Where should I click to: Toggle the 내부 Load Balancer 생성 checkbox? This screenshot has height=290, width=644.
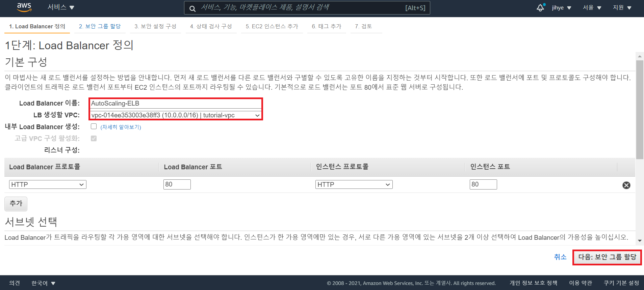coord(94,126)
